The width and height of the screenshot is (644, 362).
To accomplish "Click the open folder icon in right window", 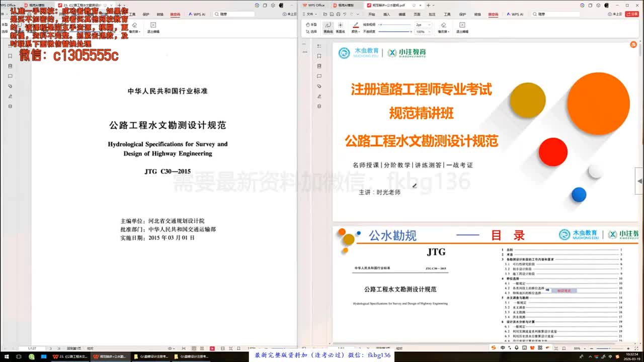I will click(326, 15).
